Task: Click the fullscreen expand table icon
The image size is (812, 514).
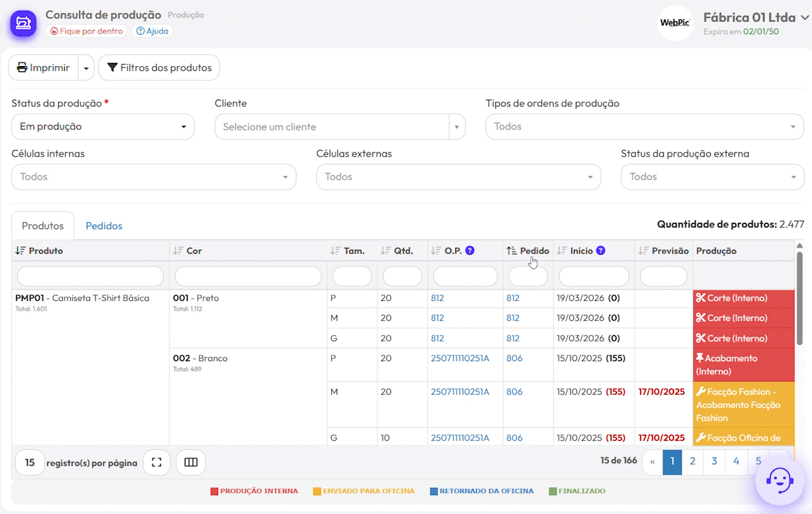Action: tap(156, 463)
